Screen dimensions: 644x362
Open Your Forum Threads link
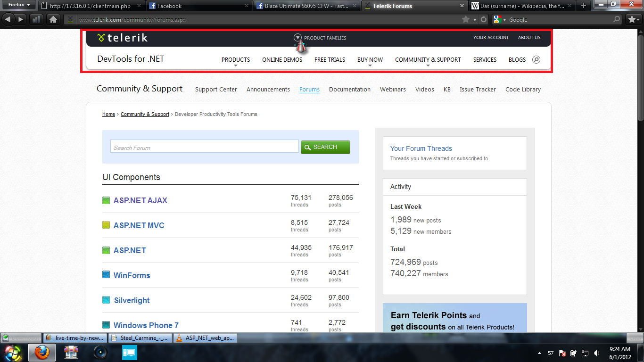(x=421, y=148)
